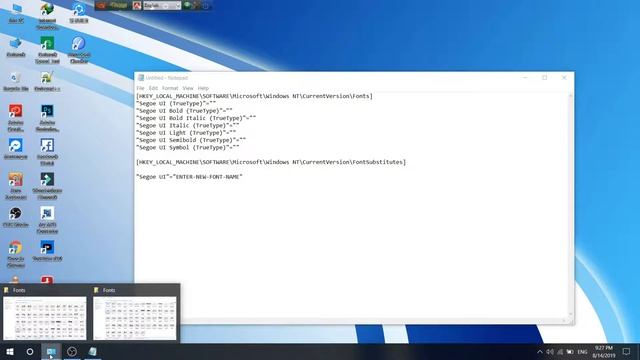Minimize the Notepad window
640x360 pixels.
tap(526, 78)
